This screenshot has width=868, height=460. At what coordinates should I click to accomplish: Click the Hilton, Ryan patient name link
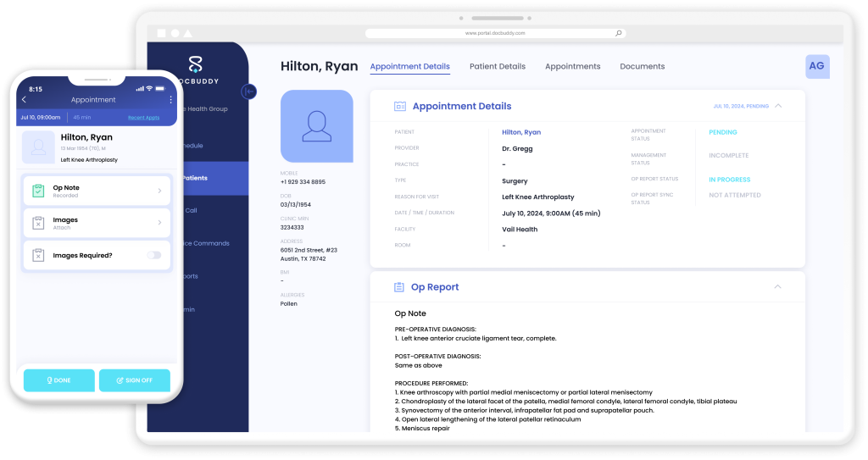[x=520, y=132]
